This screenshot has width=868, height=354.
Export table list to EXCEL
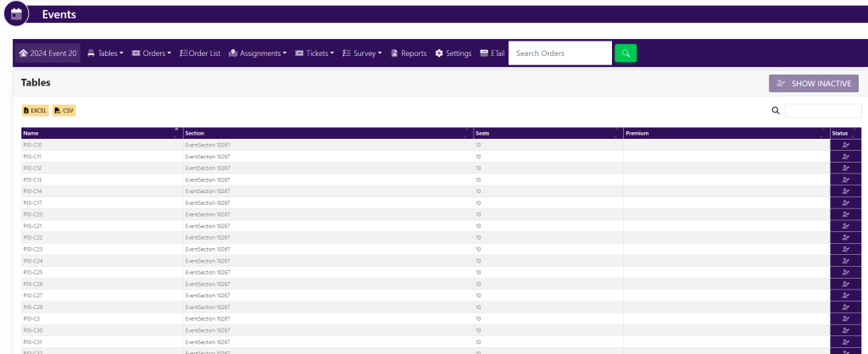[36, 110]
